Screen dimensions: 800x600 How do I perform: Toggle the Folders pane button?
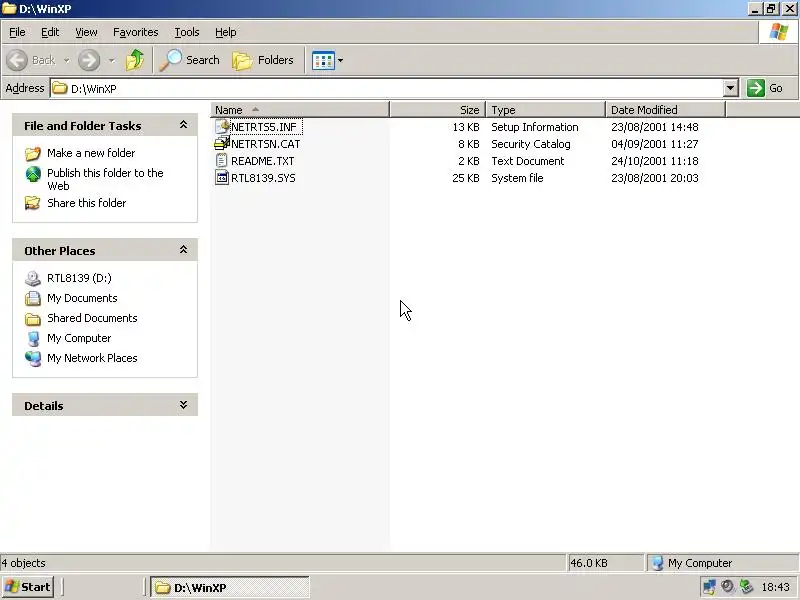(263, 60)
